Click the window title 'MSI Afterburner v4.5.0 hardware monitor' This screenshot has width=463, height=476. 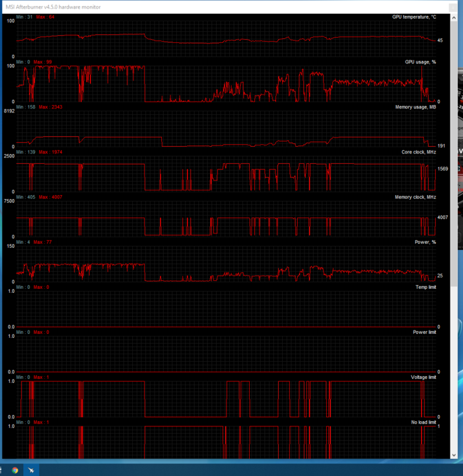point(53,7)
